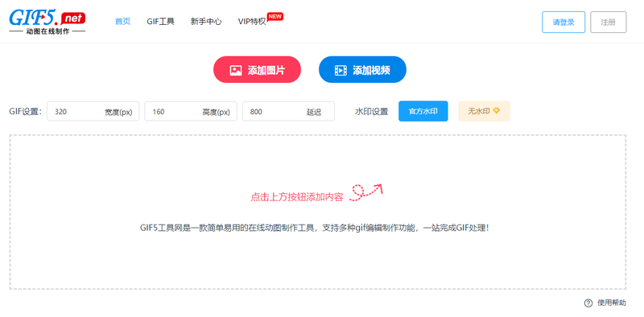Click the 点击上方按钮添加内容 hint text

pos(296,197)
